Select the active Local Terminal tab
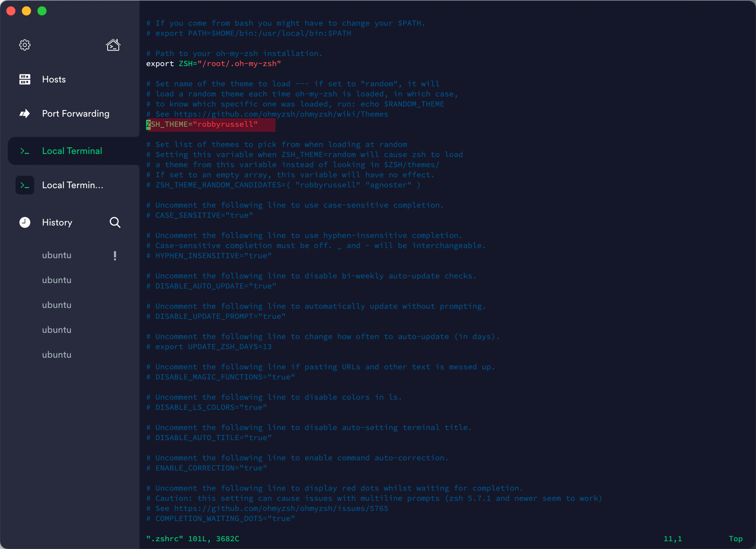This screenshot has height=549, width=756. point(72,150)
